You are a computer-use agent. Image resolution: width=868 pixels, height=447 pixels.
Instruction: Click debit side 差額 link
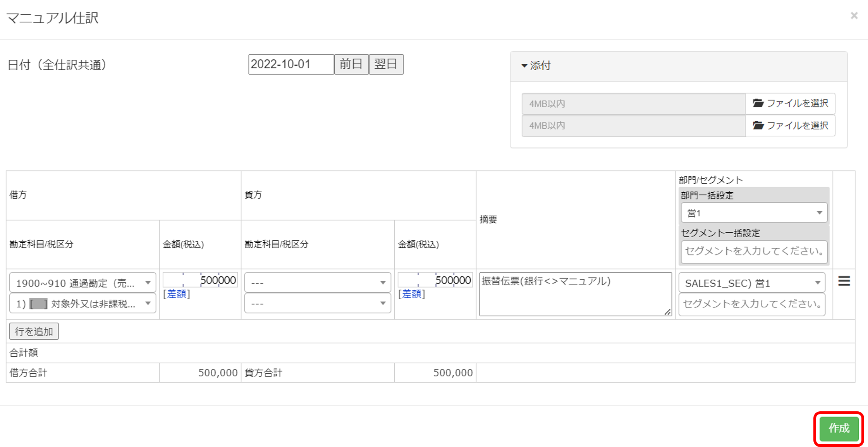177,294
